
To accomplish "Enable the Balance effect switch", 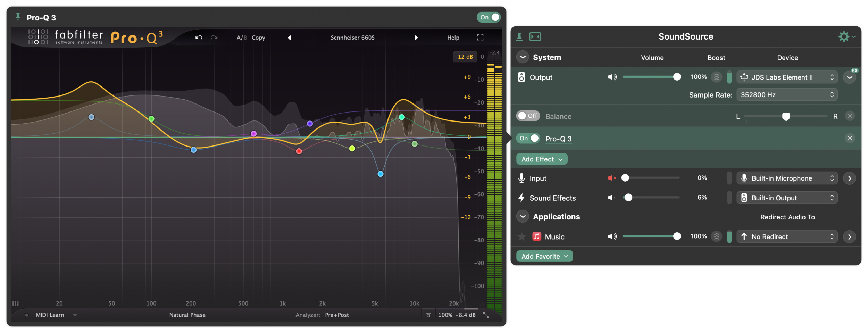I will [x=528, y=116].
